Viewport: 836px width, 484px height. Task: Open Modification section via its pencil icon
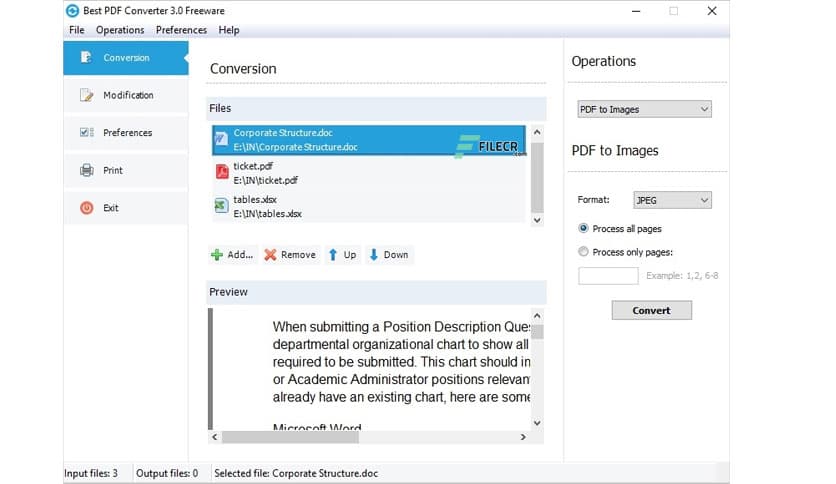click(x=86, y=96)
